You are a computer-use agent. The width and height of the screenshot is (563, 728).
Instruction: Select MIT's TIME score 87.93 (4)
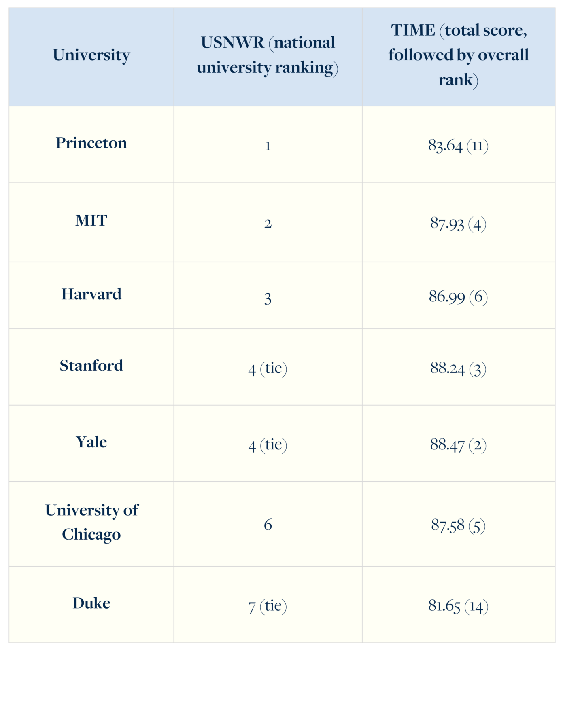click(x=458, y=224)
